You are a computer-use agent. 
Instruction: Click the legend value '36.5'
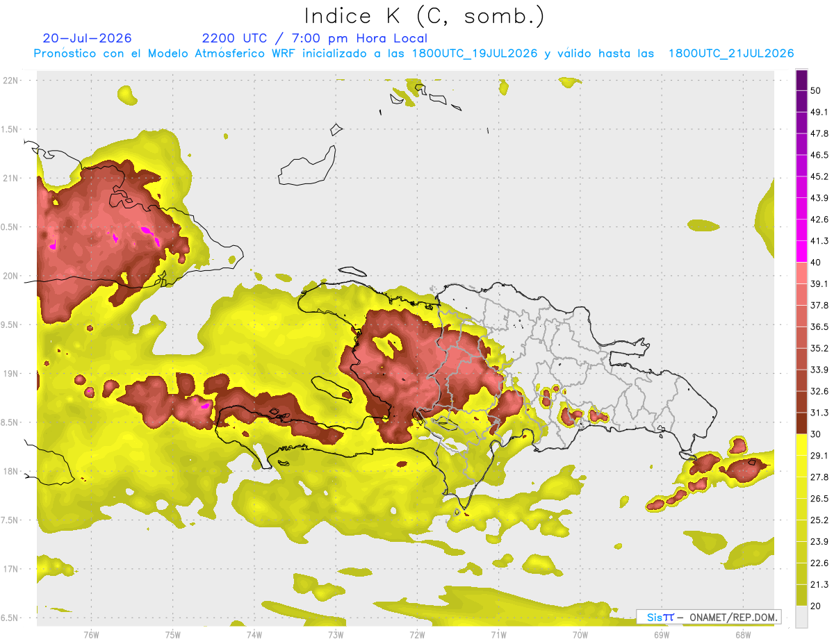819,327
